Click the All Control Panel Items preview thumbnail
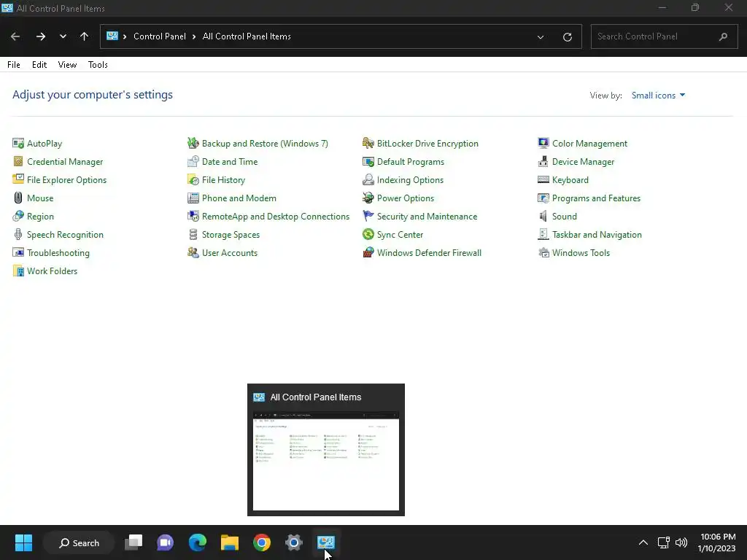 point(326,462)
